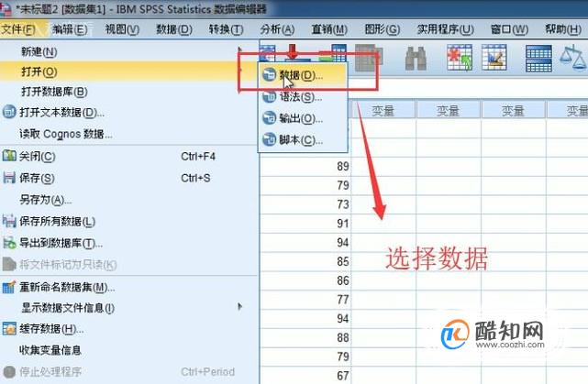This screenshot has width=588, height=384.
Task: Click the data cell containing 86
Action: pos(305,280)
